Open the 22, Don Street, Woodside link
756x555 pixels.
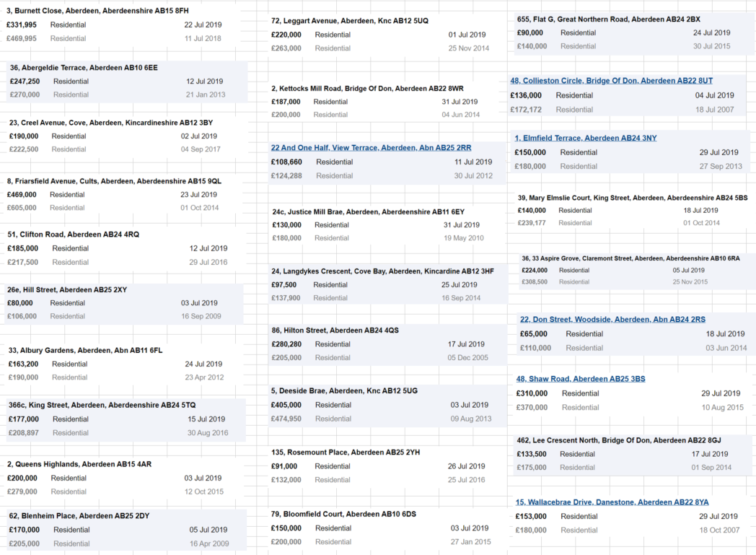(x=612, y=319)
